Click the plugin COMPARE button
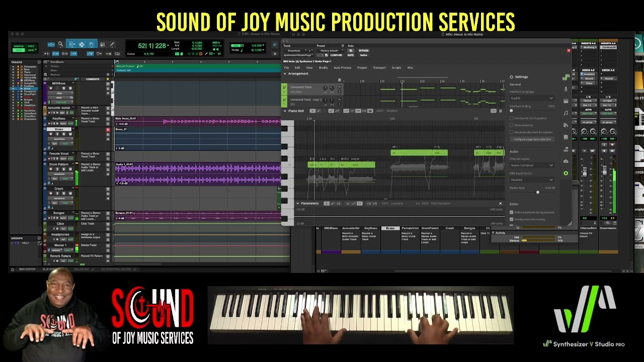Image resolution: width=644 pixels, height=362 pixels. coord(336,55)
